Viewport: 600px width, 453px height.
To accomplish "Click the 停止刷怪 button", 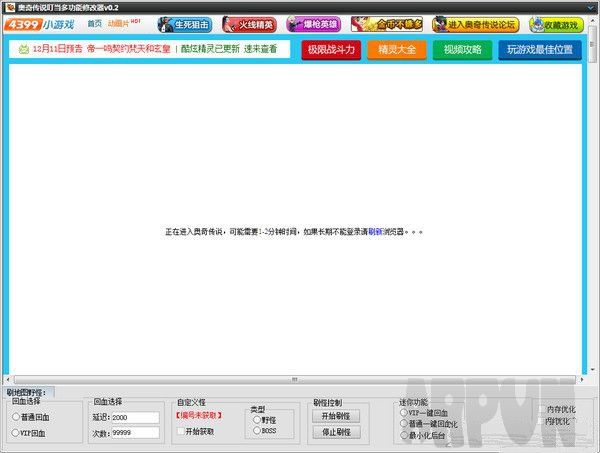I will pyautogui.click(x=336, y=432).
